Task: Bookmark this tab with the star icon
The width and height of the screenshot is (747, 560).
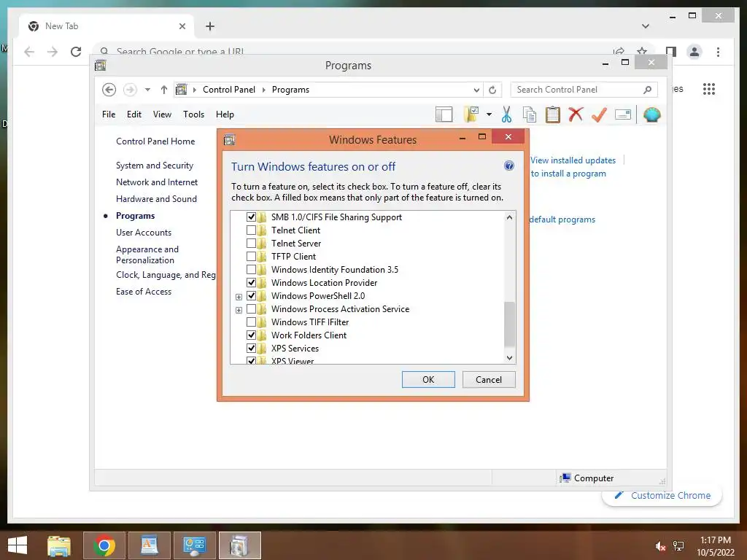Action: click(x=642, y=51)
